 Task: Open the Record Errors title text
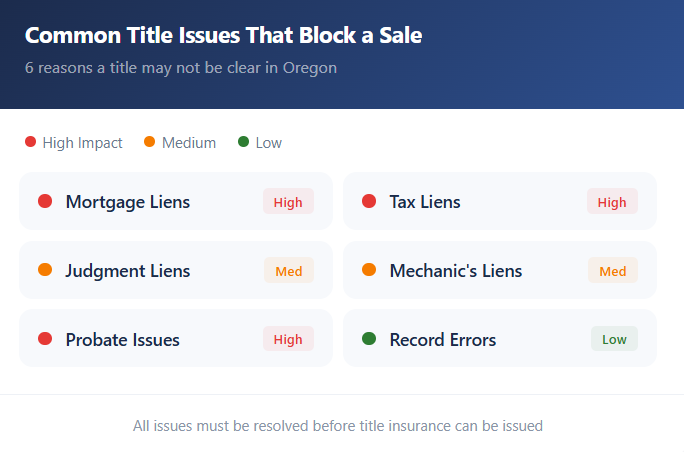(x=443, y=340)
